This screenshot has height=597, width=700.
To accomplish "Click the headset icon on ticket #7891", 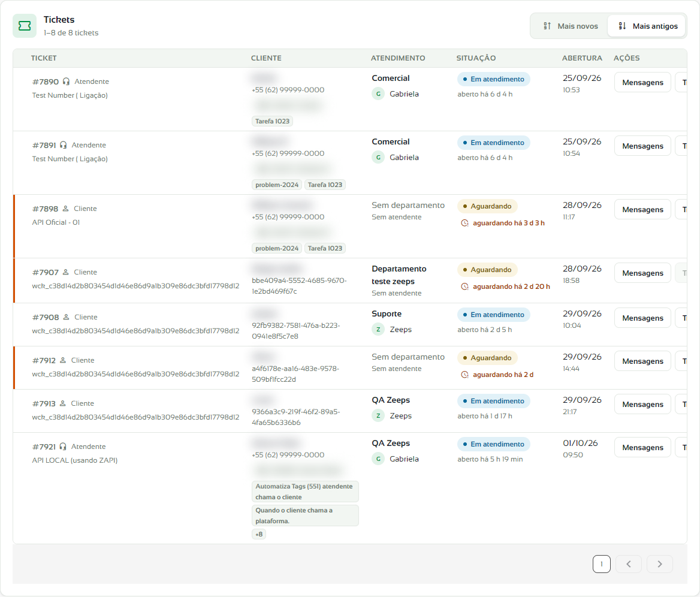I will (x=64, y=144).
